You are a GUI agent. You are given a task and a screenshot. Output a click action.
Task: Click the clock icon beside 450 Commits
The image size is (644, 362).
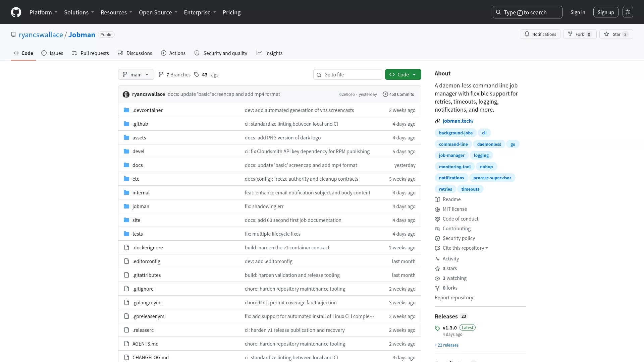385,95
